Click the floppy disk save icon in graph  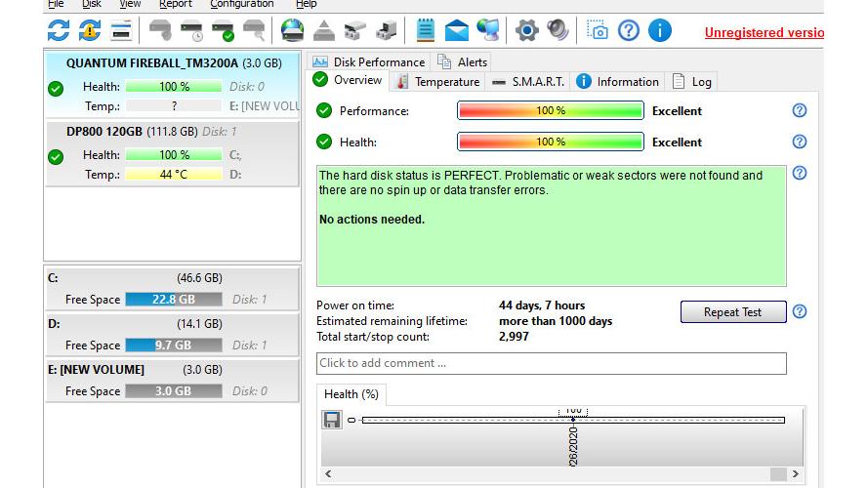[x=332, y=420]
